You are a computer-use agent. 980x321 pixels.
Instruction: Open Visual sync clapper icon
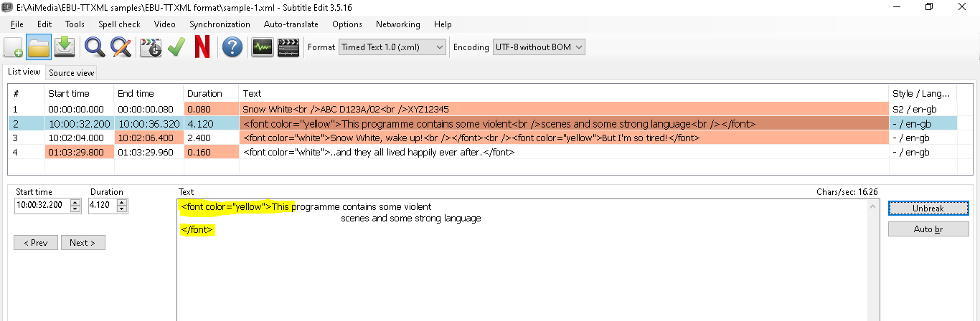click(x=150, y=47)
